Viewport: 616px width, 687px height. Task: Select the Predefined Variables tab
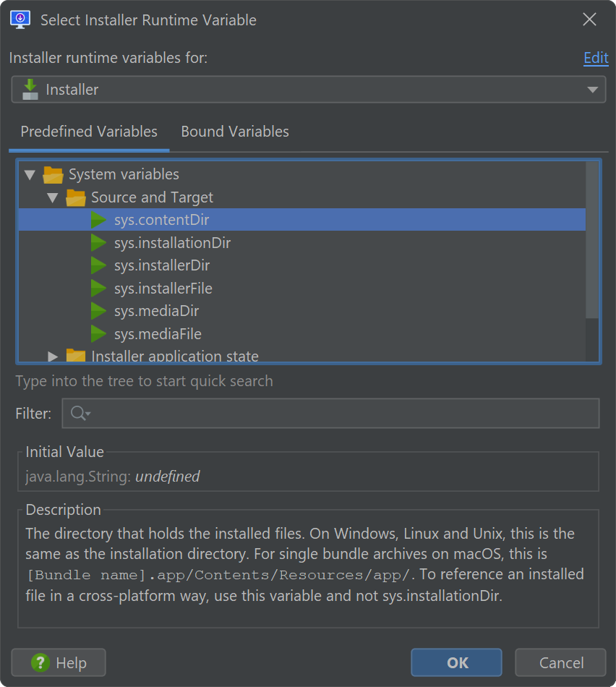click(89, 132)
